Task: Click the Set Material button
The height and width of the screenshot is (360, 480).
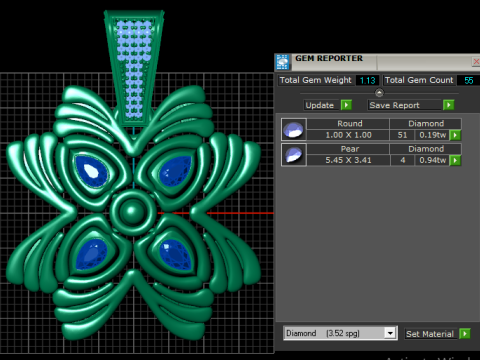Action: [430, 334]
